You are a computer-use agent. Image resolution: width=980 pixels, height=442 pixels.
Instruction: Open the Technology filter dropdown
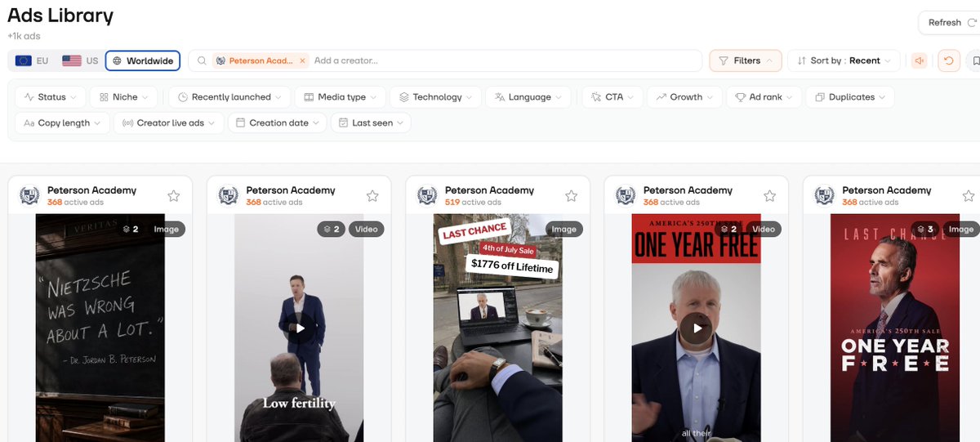click(435, 96)
